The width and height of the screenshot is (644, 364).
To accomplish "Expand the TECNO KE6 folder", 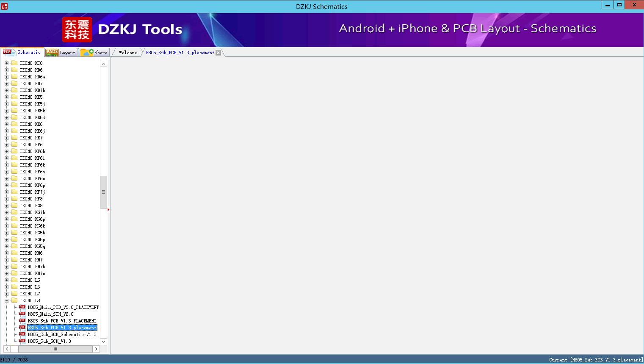I will pos(6,124).
